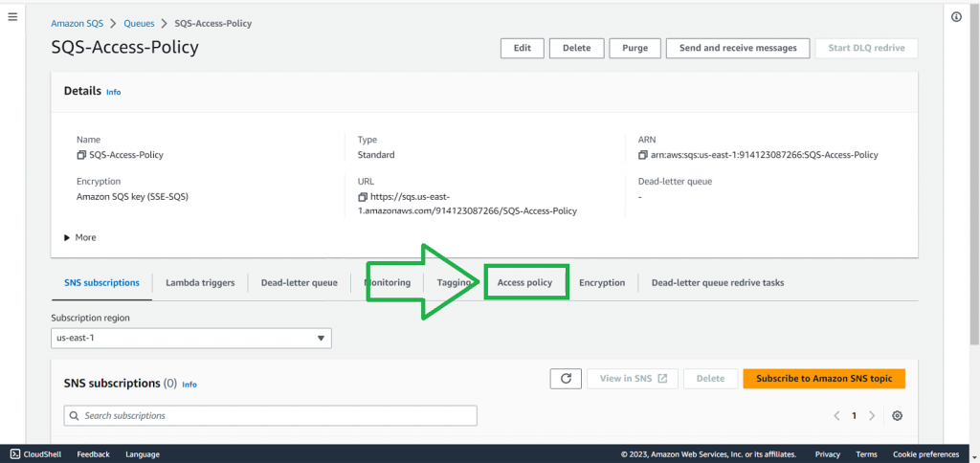Screen dimensions: 980x463
Task: Open subscriptions table settings gear
Action: (x=897, y=416)
